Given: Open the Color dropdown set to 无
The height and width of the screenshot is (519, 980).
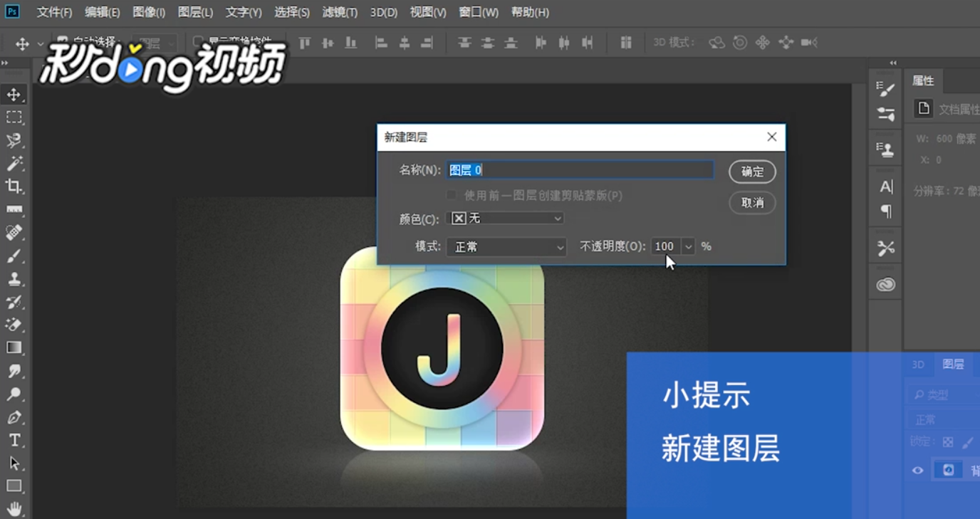Looking at the screenshot, I should (x=506, y=218).
